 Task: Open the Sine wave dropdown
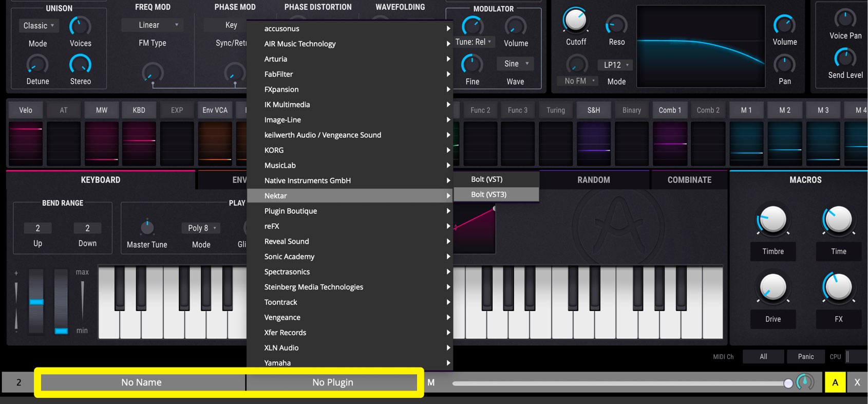point(516,64)
